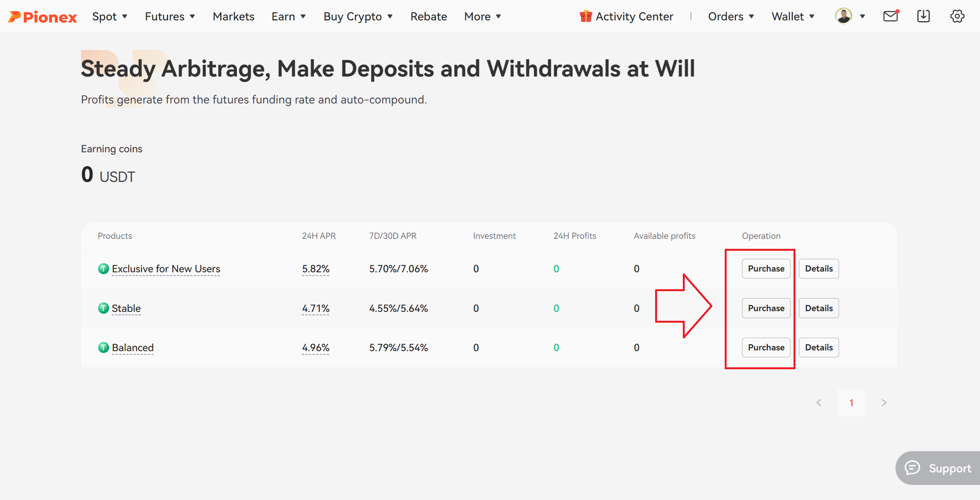View Details for Stable product
The width and height of the screenshot is (980, 500).
[819, 308]
